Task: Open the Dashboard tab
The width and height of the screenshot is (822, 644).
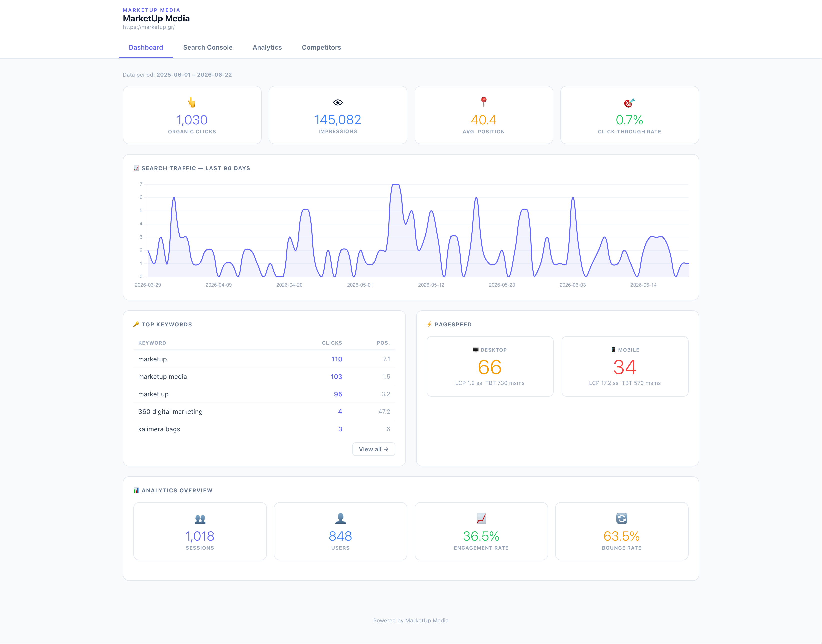Action: (146, 47)
